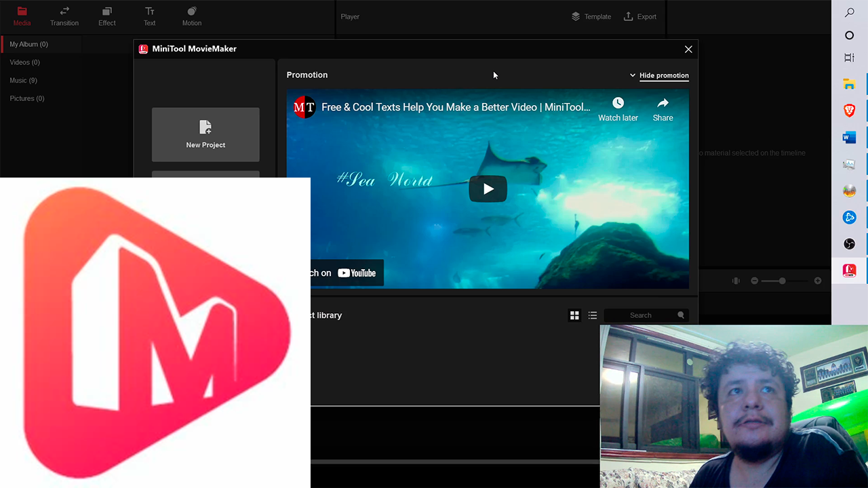This screenshot has height=488, width=868.
Task: Open Brave browser from the taskbar
Action: [849, 111]
